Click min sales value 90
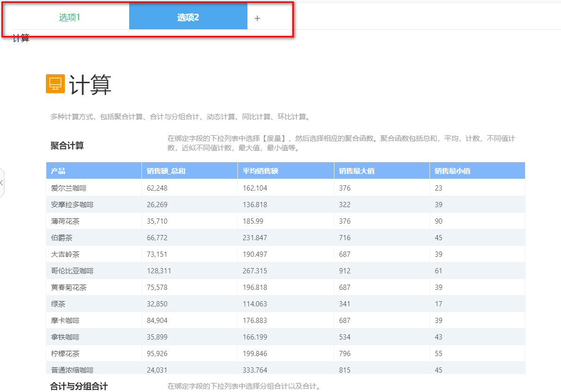The width and height of the screenshot is (561, 392). tap(438, 221)
